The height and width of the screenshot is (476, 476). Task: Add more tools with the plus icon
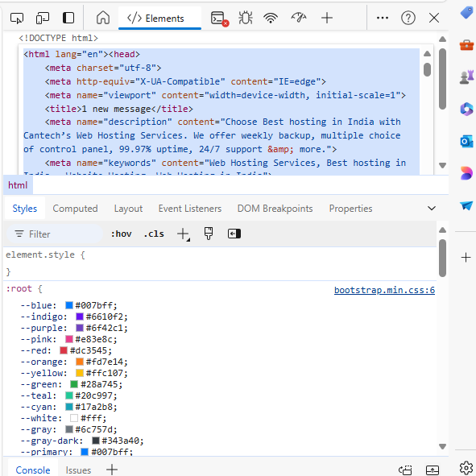pyautogui.click(x=327, y=18)
